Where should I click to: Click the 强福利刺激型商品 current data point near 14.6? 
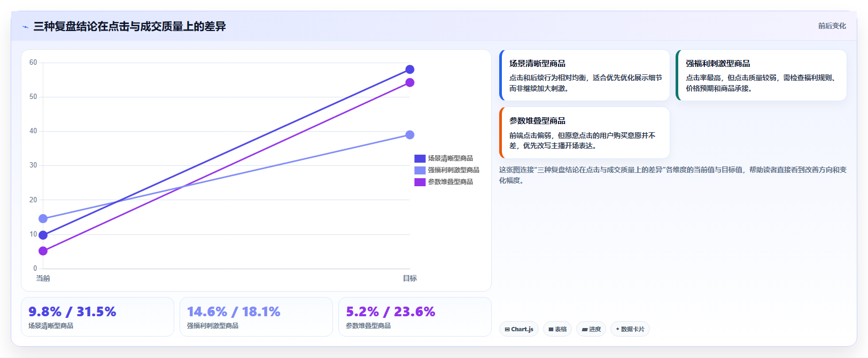coord(43,218)
